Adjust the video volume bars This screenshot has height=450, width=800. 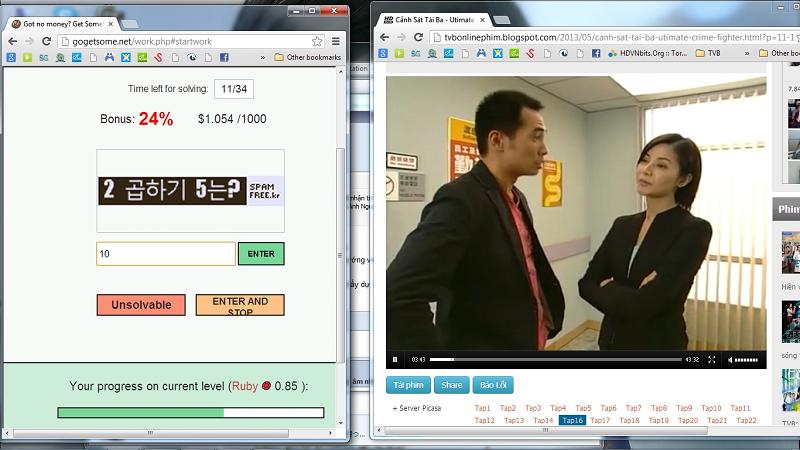[x=746, y=360]
